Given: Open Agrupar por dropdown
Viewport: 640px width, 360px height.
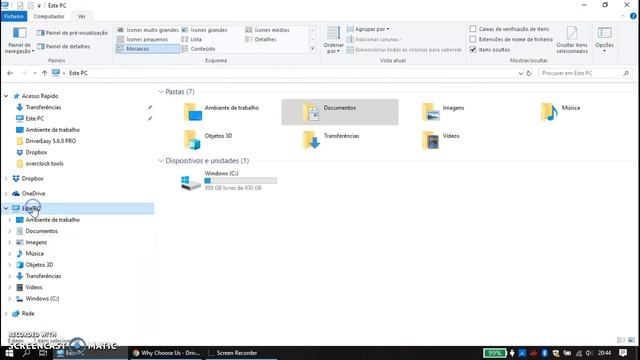Looking at the screenshot, I should click(368, 29).
